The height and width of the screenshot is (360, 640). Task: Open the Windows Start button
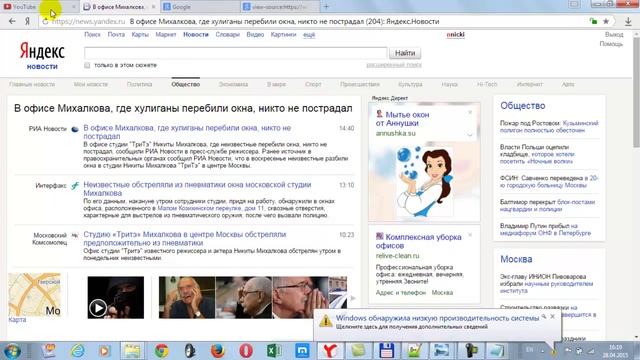click(12, 351)
